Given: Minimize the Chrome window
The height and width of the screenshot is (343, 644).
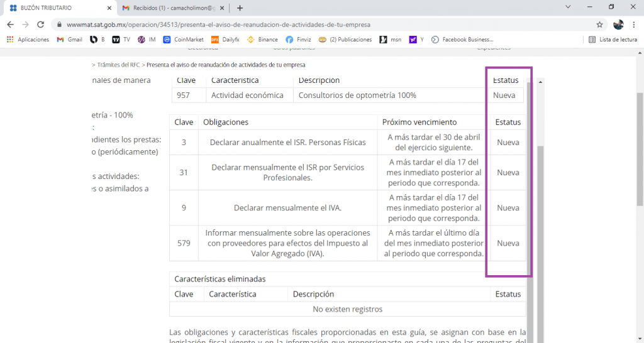Looking at the screenshot, I should [x=590, y=7].
